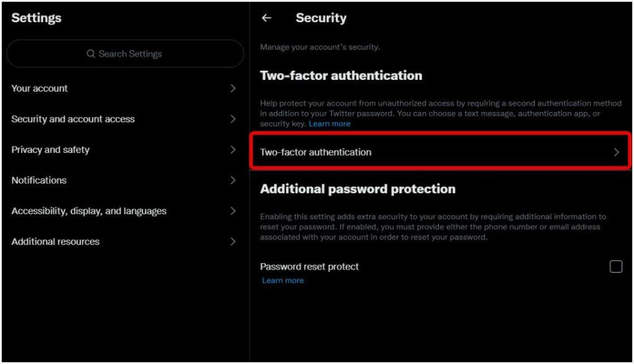Open Your account settings
634x364 pixels.
point(124,88)
